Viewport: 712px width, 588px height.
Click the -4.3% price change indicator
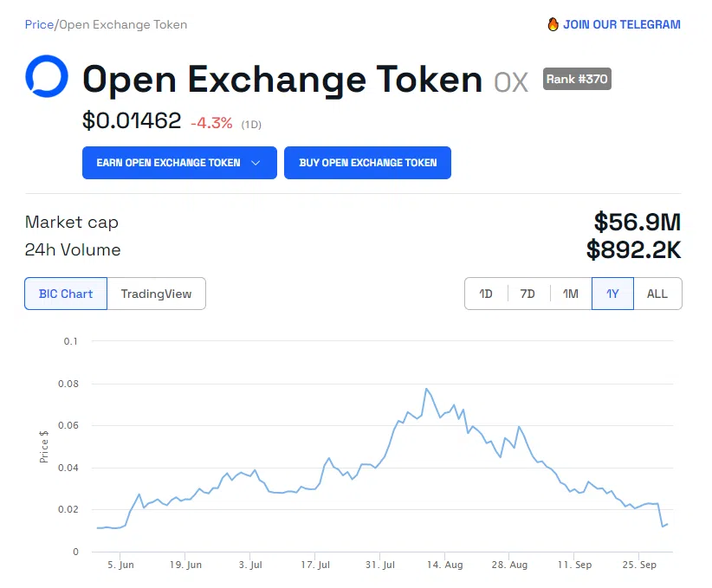coord(211,123)
